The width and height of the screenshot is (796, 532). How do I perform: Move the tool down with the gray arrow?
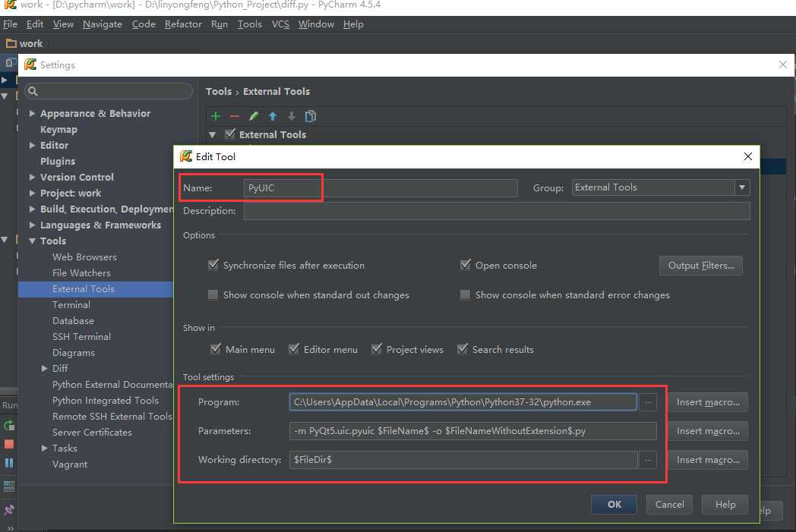pyautogui.click(x=292, y=116)
